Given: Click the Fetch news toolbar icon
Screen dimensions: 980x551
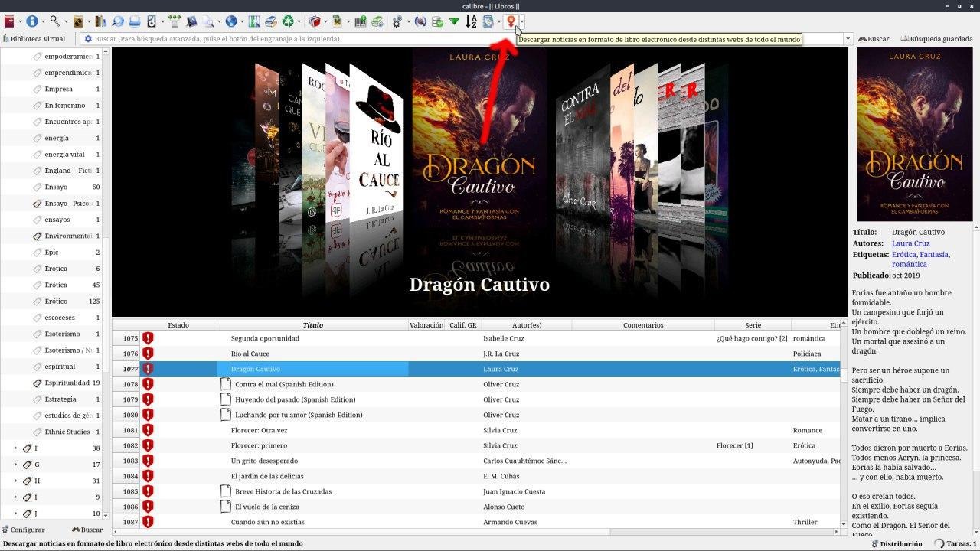Looking at the screenshot, I should (x=511, y=22).
